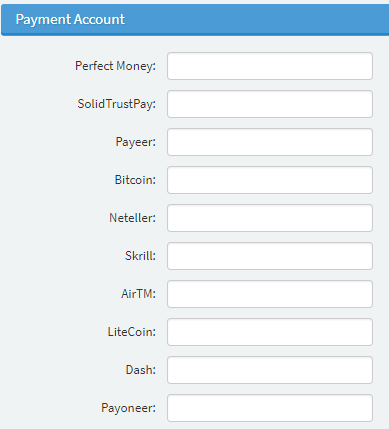389x429 pixels.
Task: Click the Skrill account field
Action: click(270, 256)
